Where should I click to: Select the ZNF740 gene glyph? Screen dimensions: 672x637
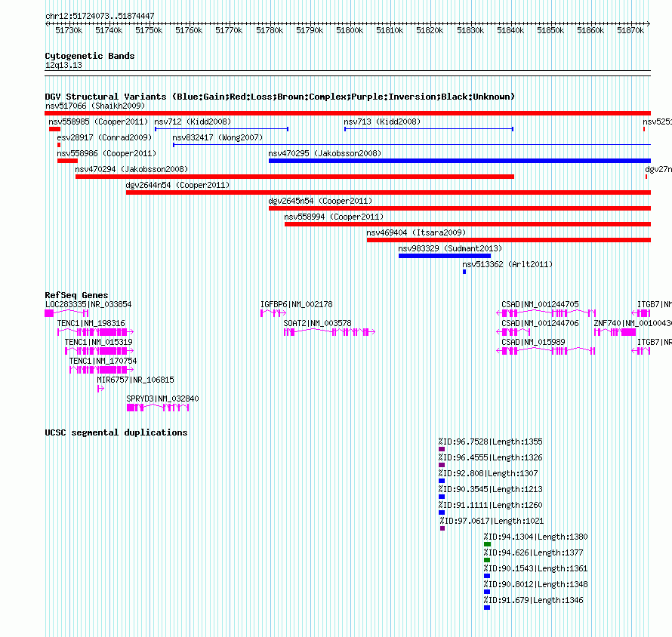click(x=615, y=332)
